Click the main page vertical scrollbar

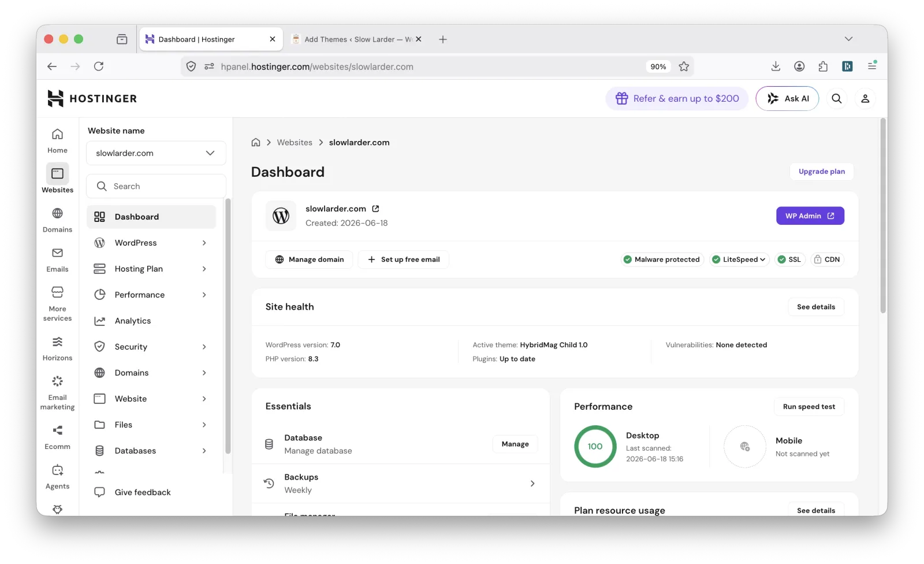pos(882,217)
